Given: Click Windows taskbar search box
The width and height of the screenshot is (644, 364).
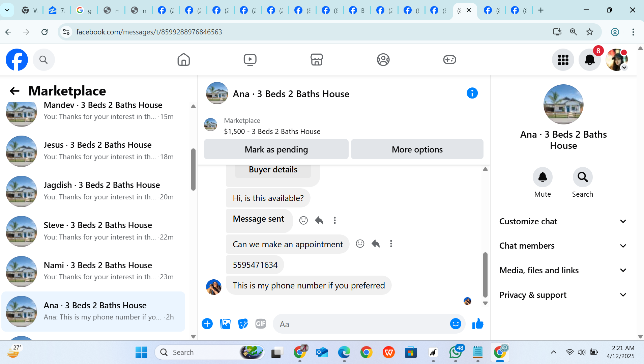Looking at the screenshot, I should click(x=210, y=352).
